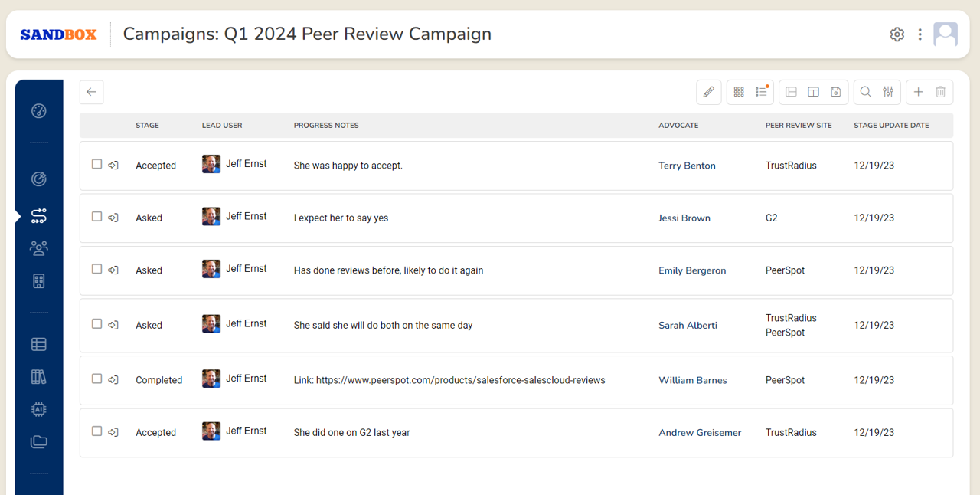The width and height of the screenshot is (980, 495).
Task: Click the save layout disk icon
Action: point(836,92)
